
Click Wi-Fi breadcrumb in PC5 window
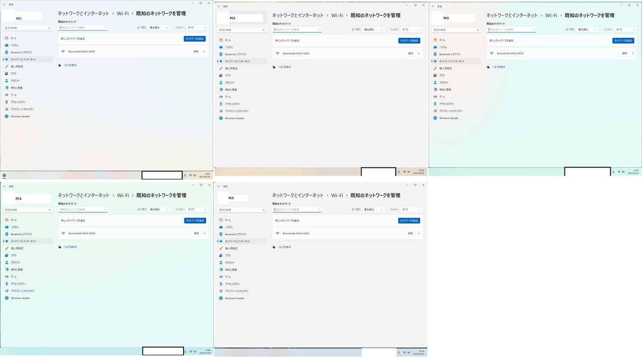click(x=337, y=195)
